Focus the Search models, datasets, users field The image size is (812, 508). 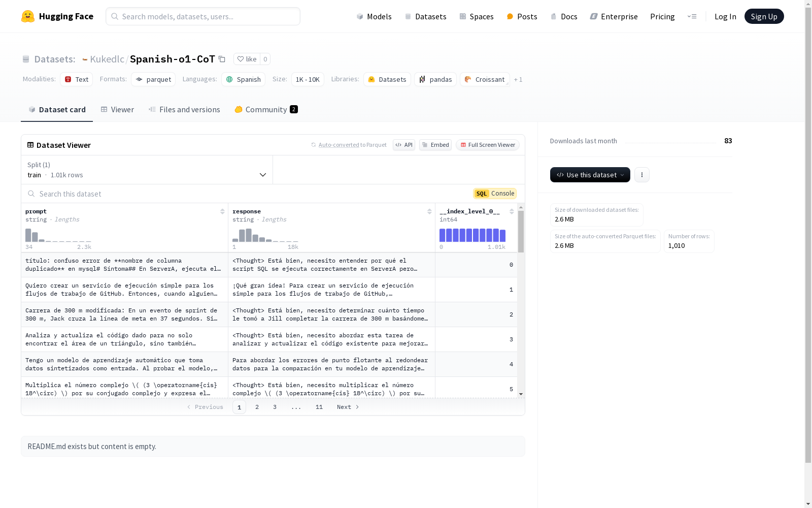click(x=203, y=16)
